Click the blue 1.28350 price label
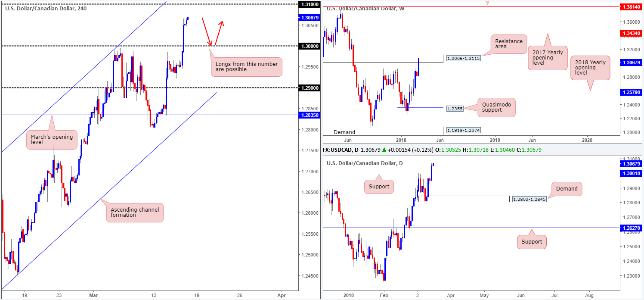The image size is (644, 300). [310, 115]
